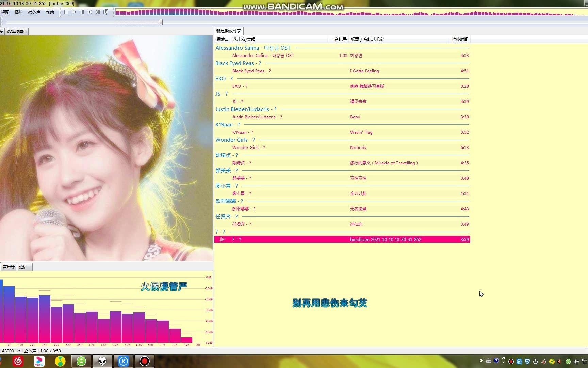Select the track 不怕不怕

pyautogui.click(x=342, y=178)
